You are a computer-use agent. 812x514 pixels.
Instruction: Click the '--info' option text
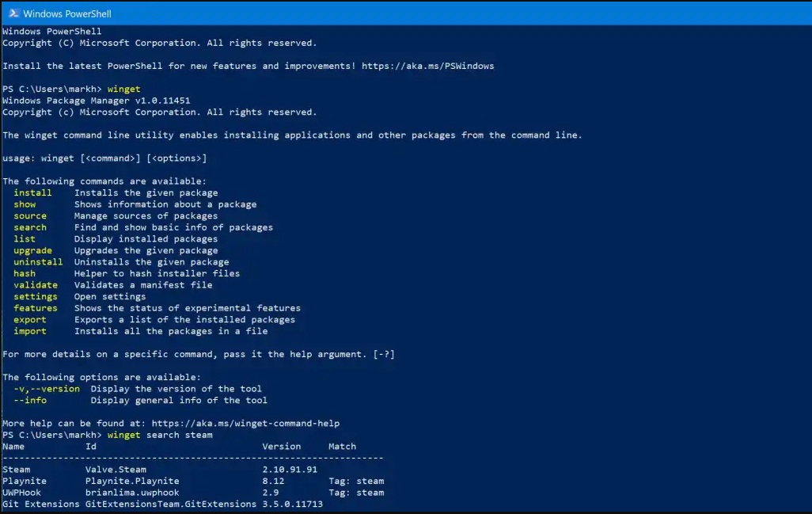[x=30, y=400]
